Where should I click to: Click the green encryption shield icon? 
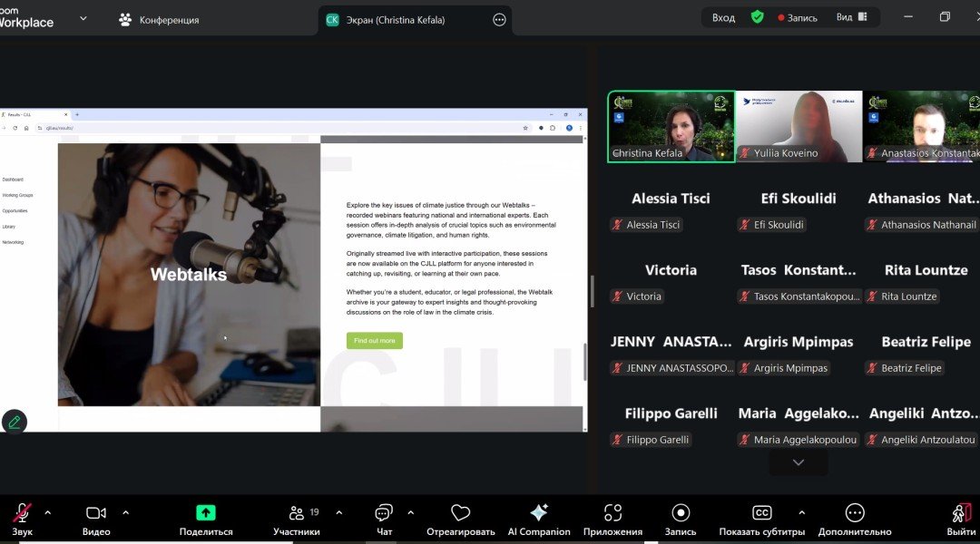coord(757,17)
